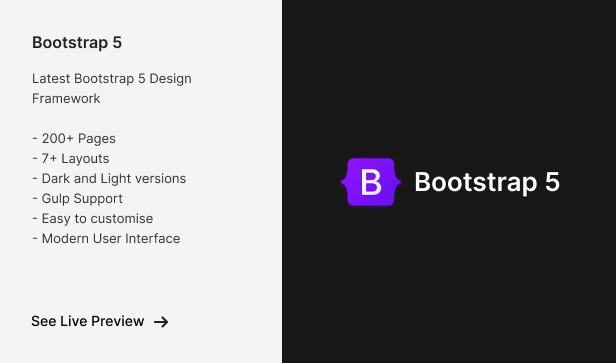Viewport: 616px width, 363px height.
Task: Click the Dark and Light versions item
Action: point(109,178)
